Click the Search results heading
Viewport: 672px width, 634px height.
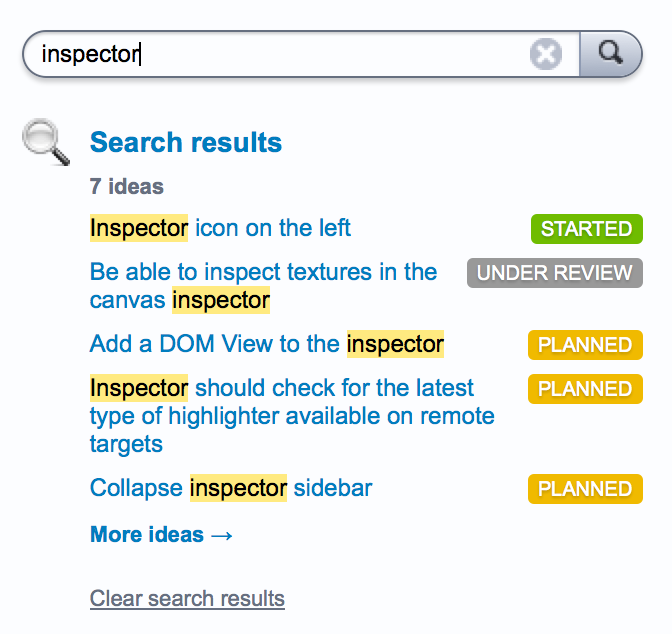click(186, 142)
